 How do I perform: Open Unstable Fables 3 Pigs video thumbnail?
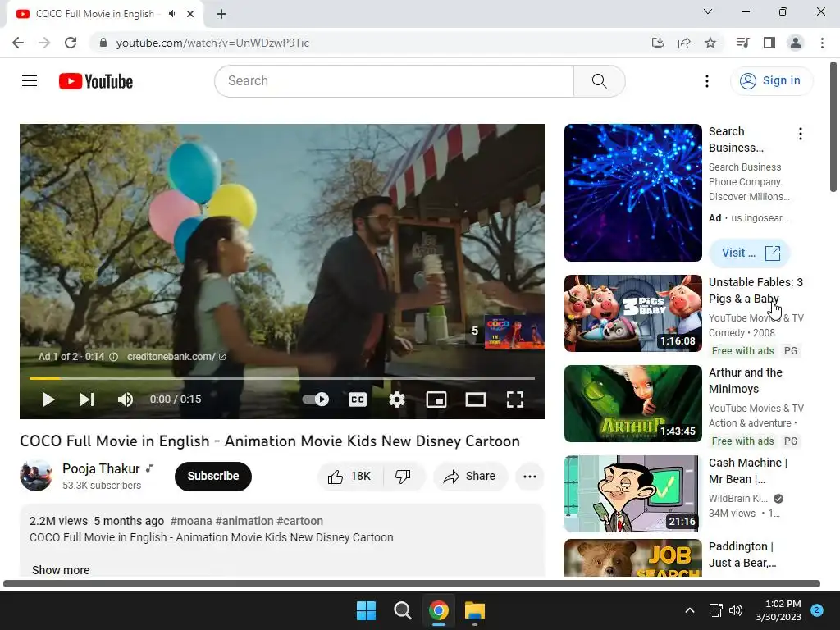click(x=633, y=313)
